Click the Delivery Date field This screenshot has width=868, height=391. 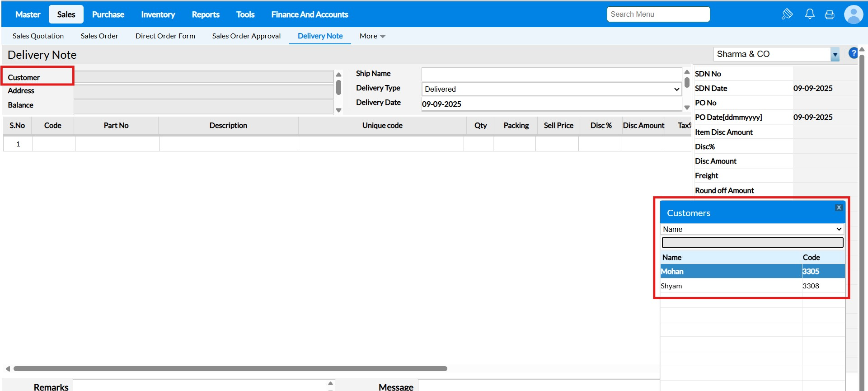point(551,104)
